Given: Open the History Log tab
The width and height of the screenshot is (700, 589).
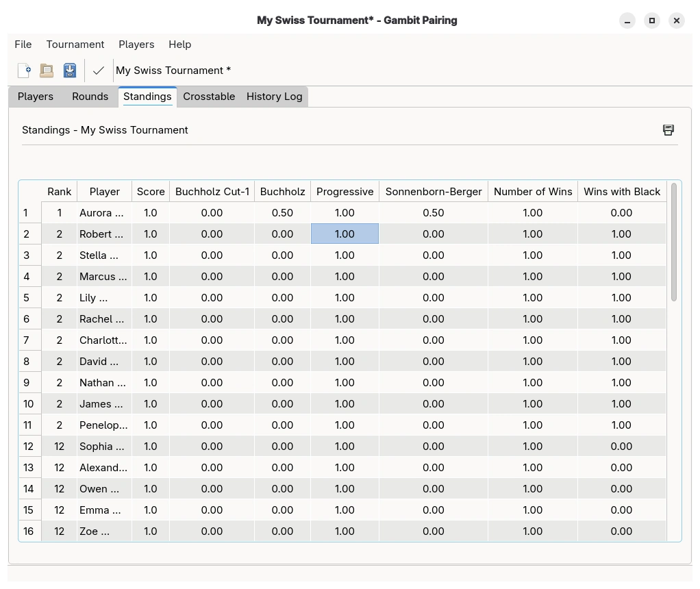Looking at the screenshot, I should pyautogui.click(x=274, y=97).
